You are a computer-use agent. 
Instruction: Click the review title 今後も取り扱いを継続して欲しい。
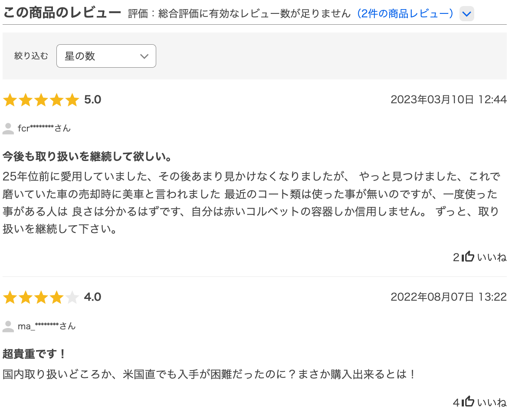(x=87, y=157)
